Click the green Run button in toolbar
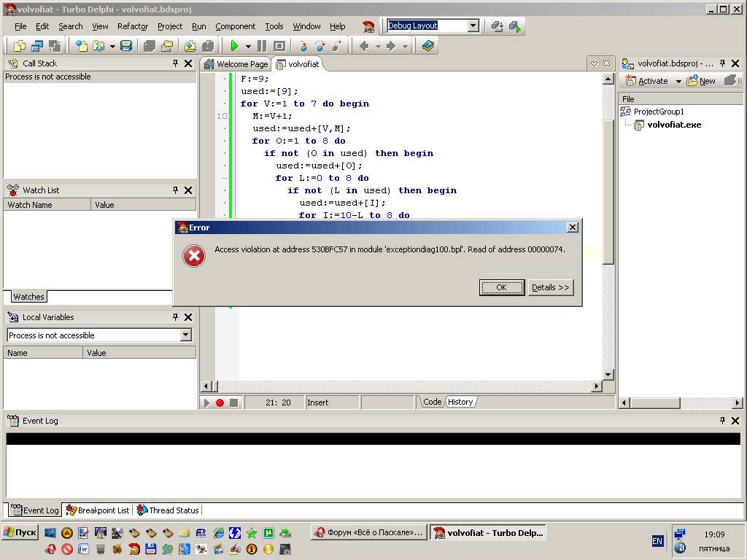Screen dimensions: 747x560 click(x=234, y=46)
